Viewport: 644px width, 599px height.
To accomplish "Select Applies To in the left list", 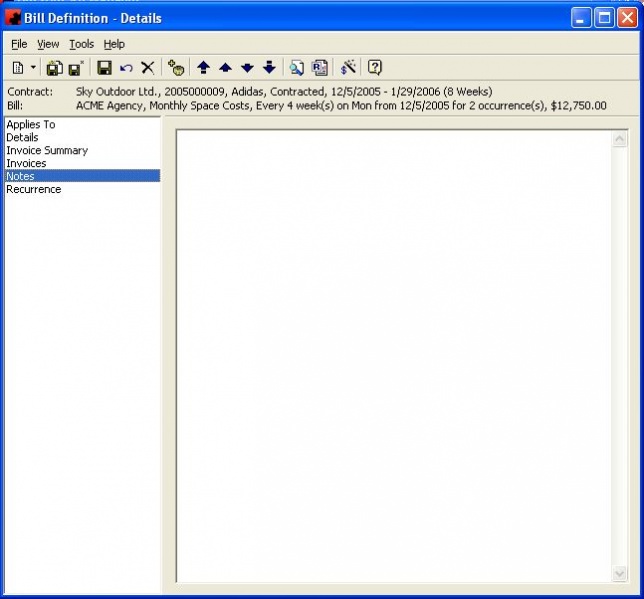I will [x=31, y=124].
